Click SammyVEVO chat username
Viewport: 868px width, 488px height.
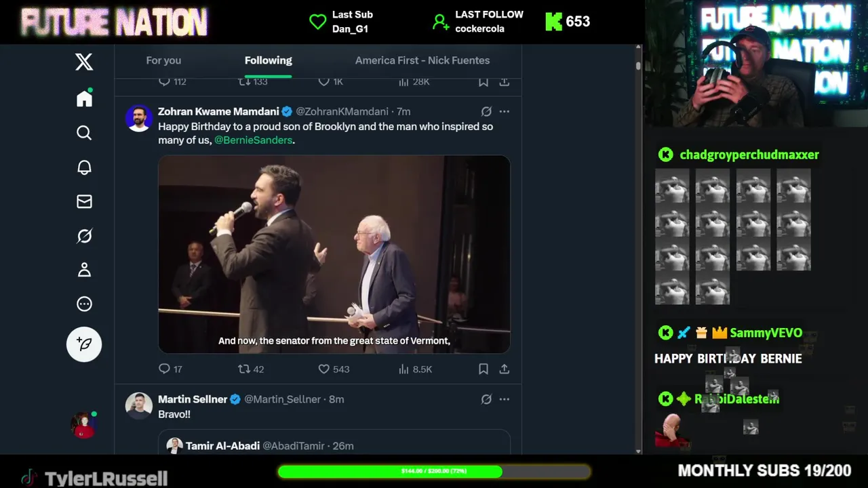[766, 333]
